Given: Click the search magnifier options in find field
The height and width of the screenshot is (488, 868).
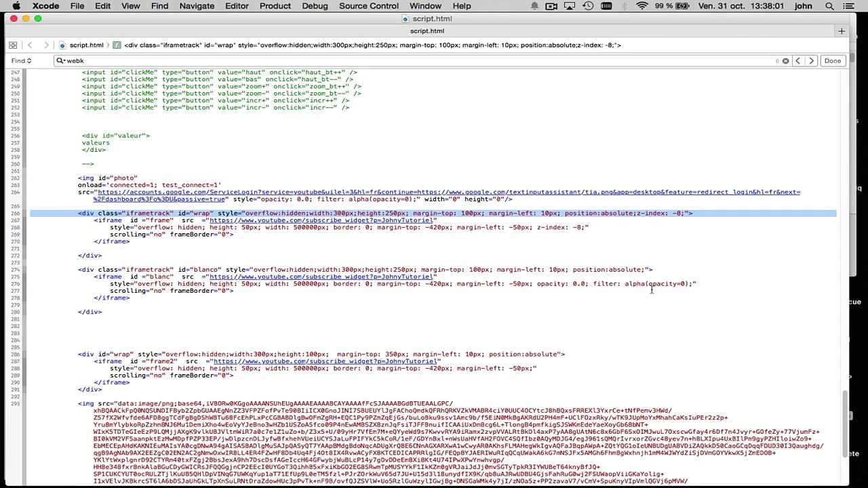Looking at the screenshot, I should 60,61.
